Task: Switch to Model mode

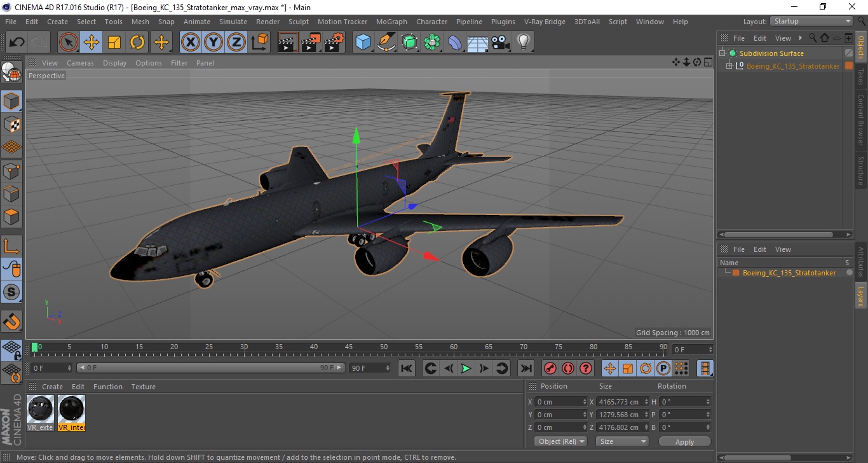Action: (11, 101)
